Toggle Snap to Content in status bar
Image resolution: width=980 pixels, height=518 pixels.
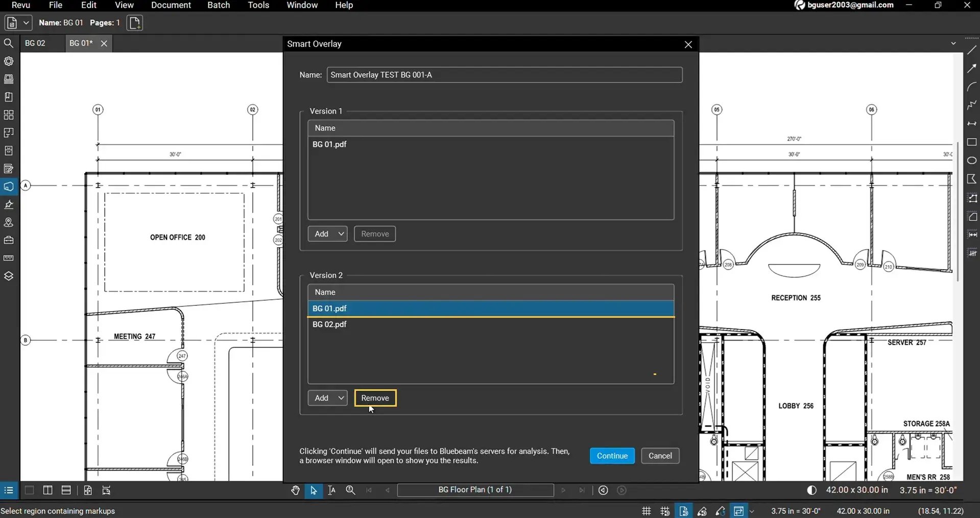tap(683, 511)
